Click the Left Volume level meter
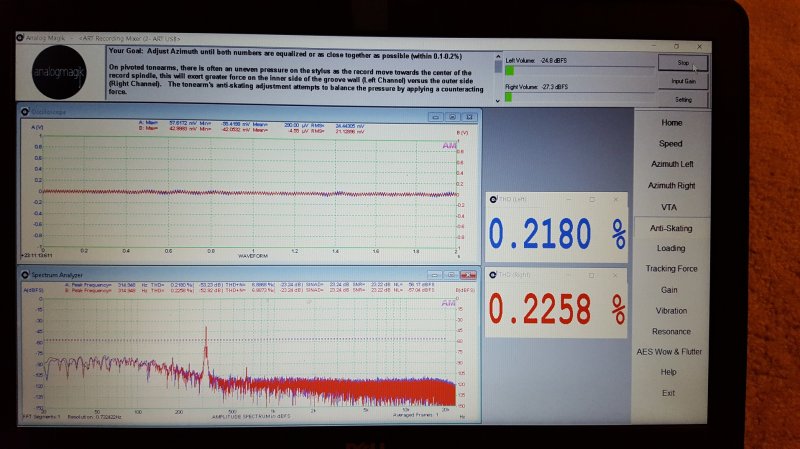This screenshot has width=800, height=449. (x=579, y=71)
